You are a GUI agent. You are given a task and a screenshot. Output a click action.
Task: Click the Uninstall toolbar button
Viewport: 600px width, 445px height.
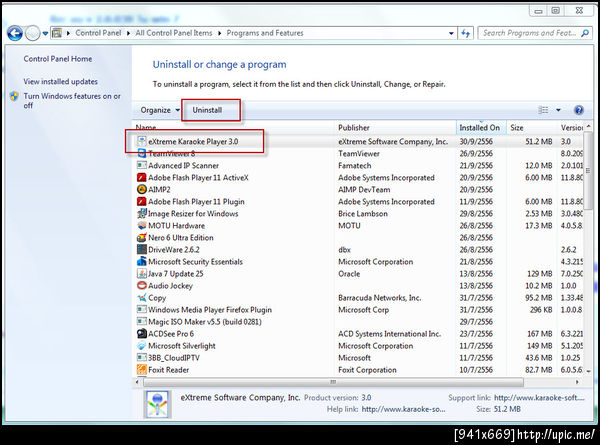pos(207,110)
